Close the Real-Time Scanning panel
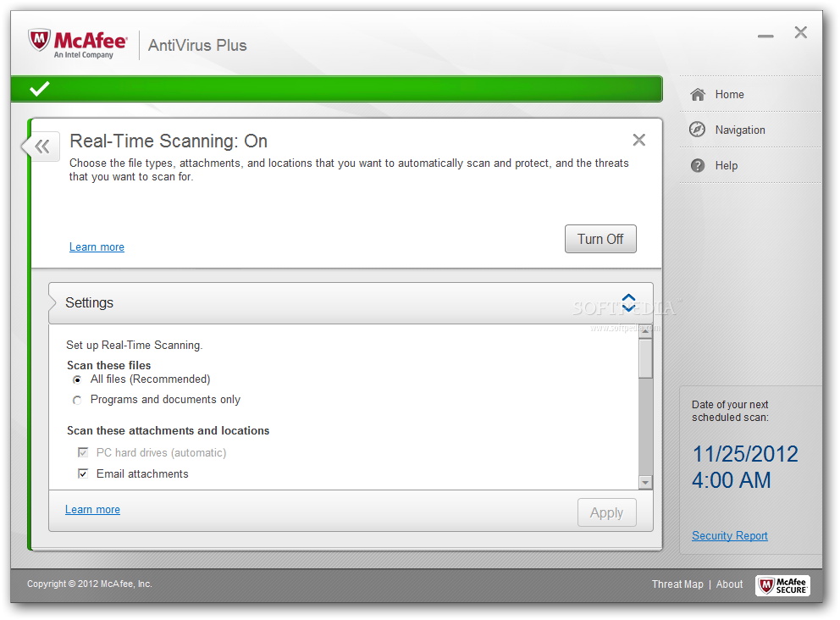Viewport: 840px width, 620px height. [x=639, y=140]
